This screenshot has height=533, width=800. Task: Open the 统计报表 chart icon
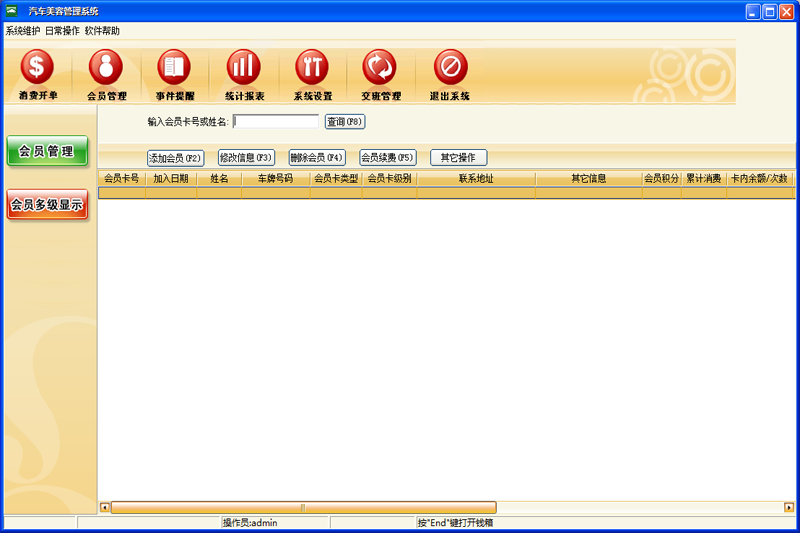(x=243, y=67)
